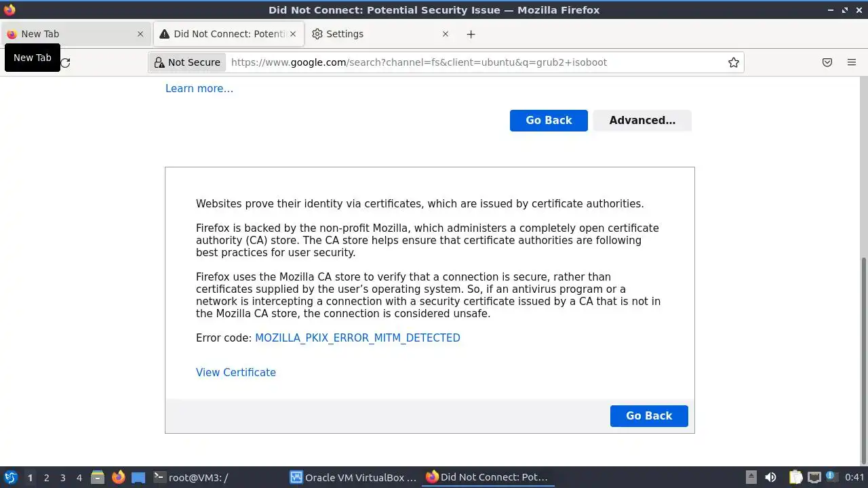Switch to workspace 2
The image size is (868, 488).
[46, 477]
